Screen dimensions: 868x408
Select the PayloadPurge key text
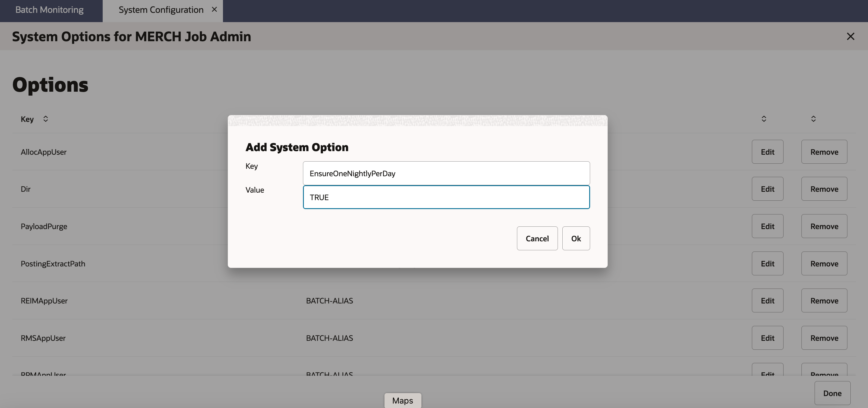pos(44,227)
